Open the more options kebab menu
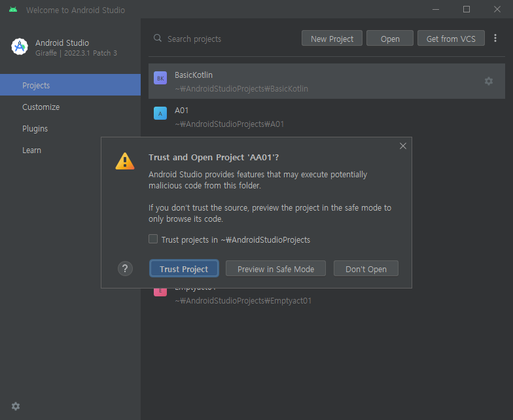This screenshot has height=420, width=513. [495, 38]
